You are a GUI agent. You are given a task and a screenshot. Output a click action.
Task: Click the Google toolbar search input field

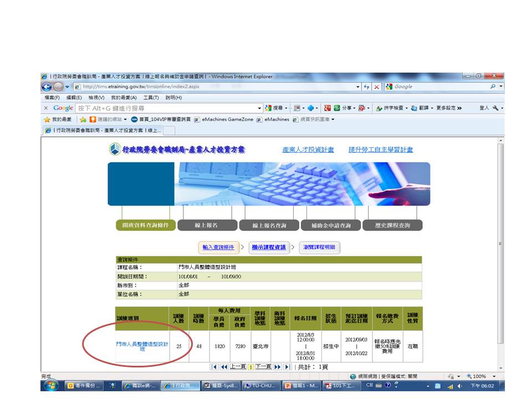(166, 108)
